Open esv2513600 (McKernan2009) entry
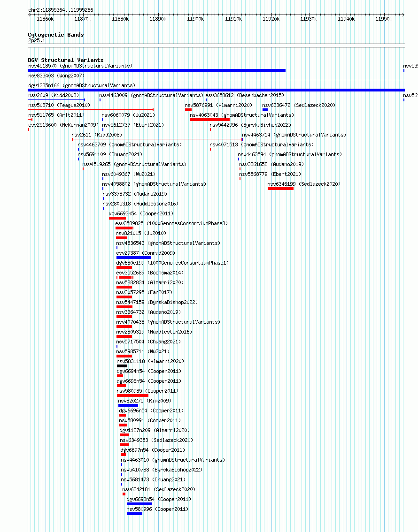Image resolution: width=418 pixels, height=532 pixels. [x=63, y=125]
